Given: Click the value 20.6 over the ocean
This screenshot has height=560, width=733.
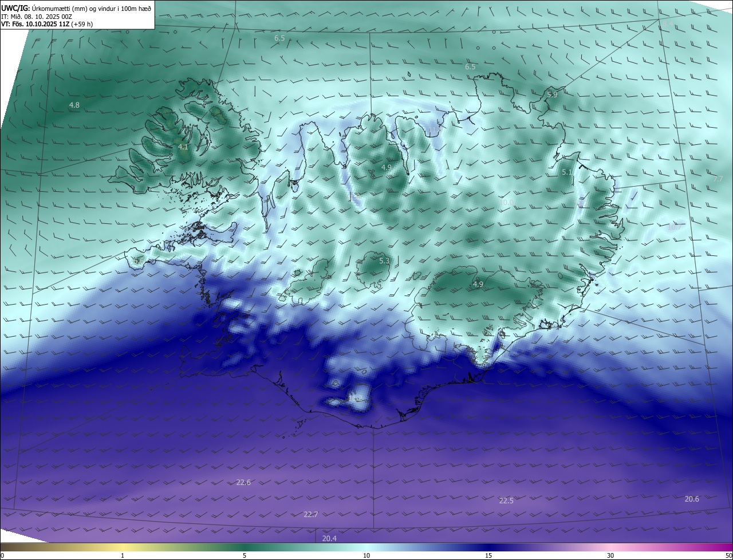Looking at the screenshot, I should 692,499.
